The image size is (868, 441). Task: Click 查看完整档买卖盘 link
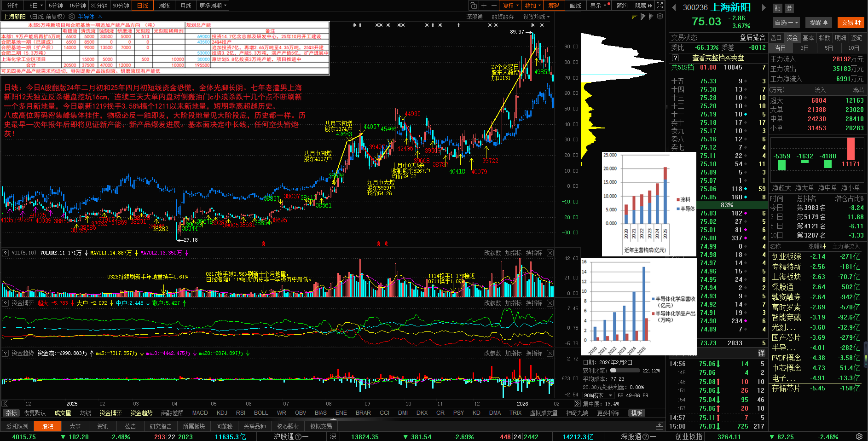(718, 58)
